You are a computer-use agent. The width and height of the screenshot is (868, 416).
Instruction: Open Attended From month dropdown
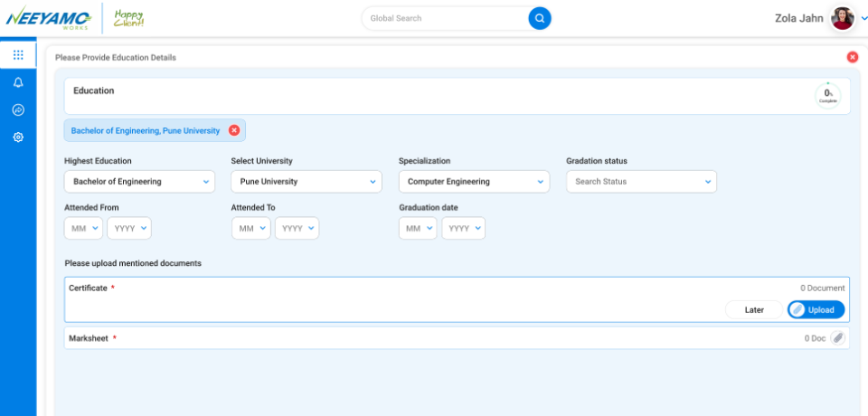tap(83, 228)
